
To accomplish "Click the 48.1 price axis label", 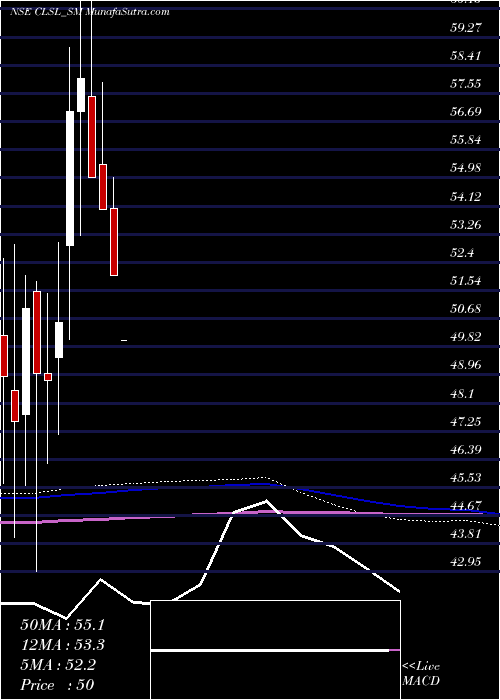I will [x=462, y=393].
